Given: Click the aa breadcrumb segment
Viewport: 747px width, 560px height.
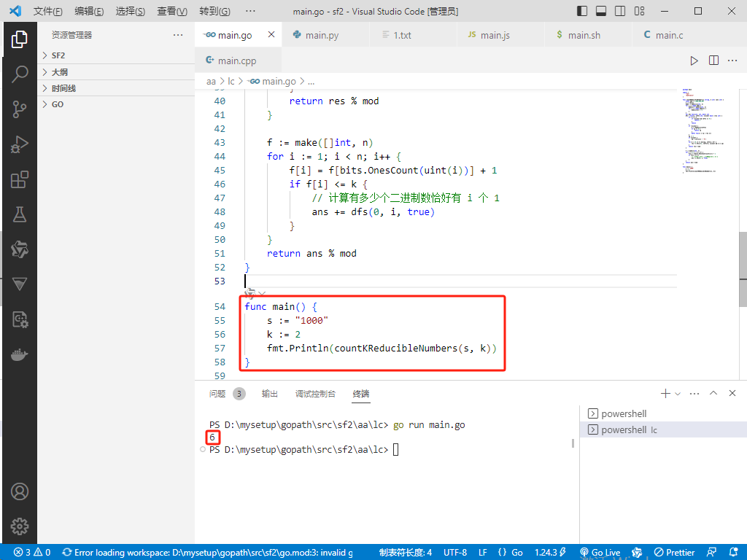Looking at the screenshot, I should click(x=211, y=82).
